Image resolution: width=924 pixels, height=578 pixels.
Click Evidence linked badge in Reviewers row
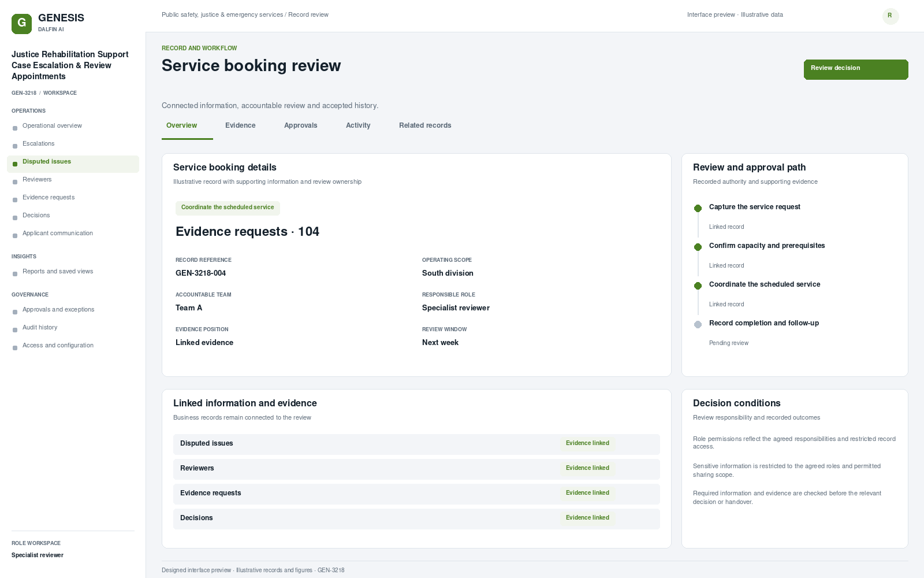[587, 468]
